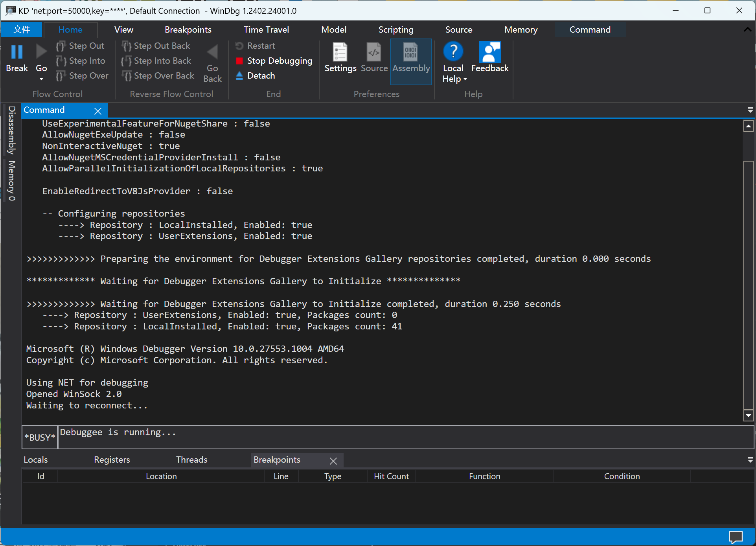Close the Breakpoints panel tab
Screen dimensions: 756x546
[333, 461]
